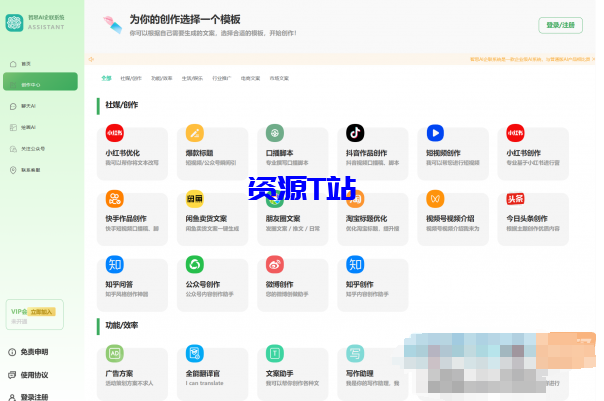
Task: Open the 小红书优化 template icon
Action: (114, 133)
